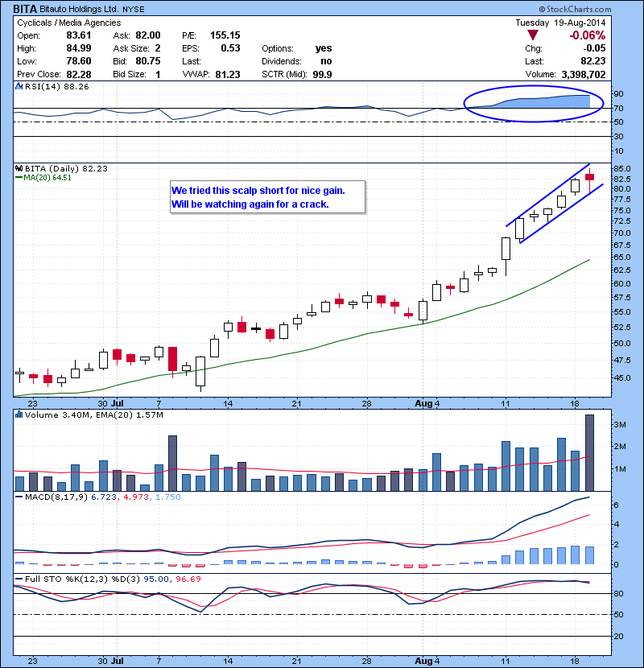Click the BITA (Daily) 82.23 legend
The height and width of the screenshot is (668, 644).
67,168
